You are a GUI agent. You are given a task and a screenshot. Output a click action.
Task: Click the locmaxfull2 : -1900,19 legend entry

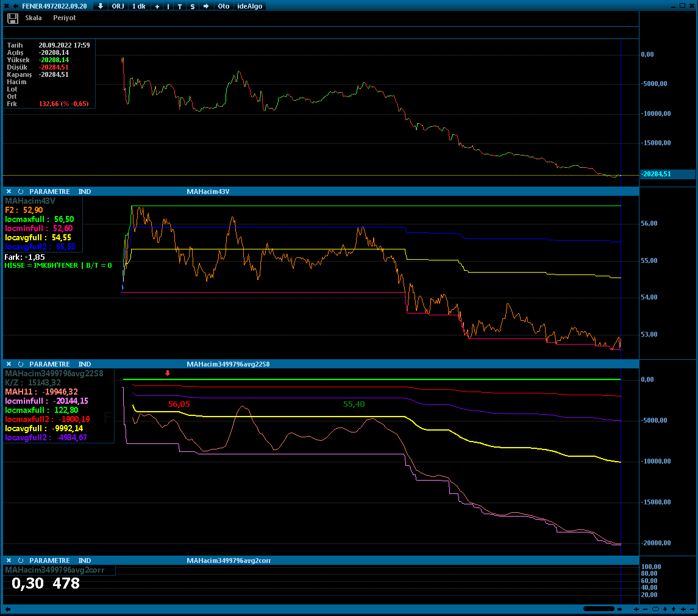[x=48, y=419]
